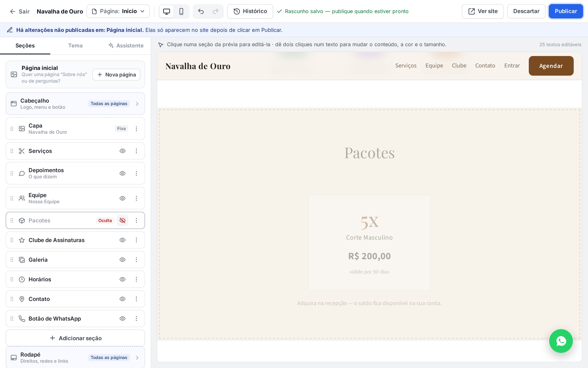The height and width of the screenshot is (368, 588).
Task: Click the Agendar button in preview header
Action: pyautogui.click(x=551, y=66)
